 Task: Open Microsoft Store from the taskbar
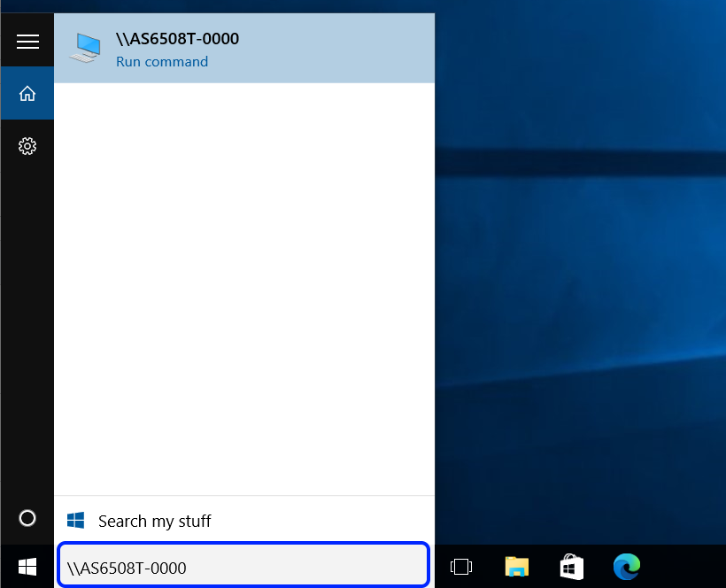click(572, 567)
